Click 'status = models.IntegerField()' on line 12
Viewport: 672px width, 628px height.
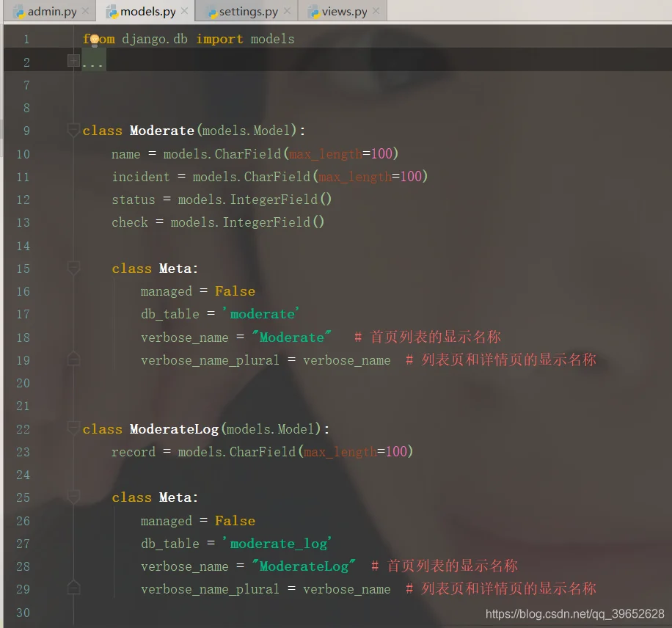click(x=222, y=200)
